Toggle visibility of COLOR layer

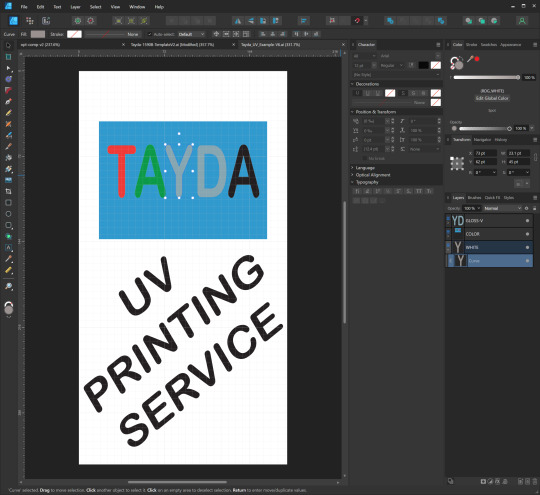(x=527, y=234)
